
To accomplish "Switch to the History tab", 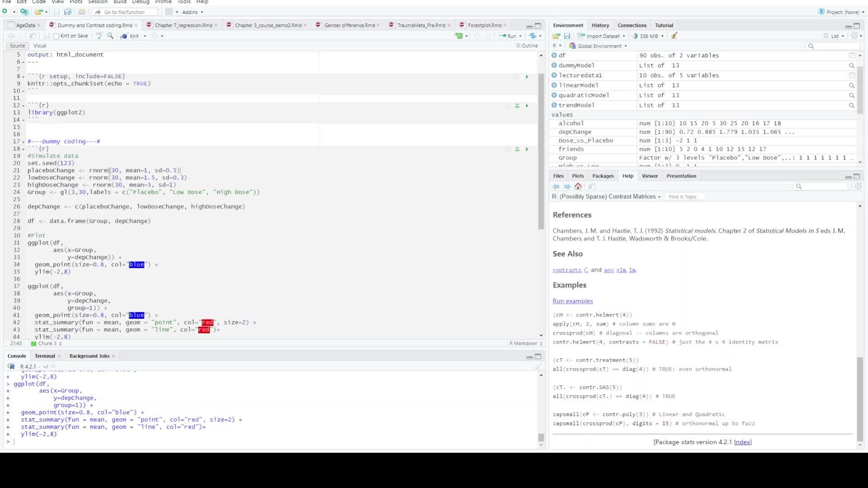I will click(x=600, y=25).
